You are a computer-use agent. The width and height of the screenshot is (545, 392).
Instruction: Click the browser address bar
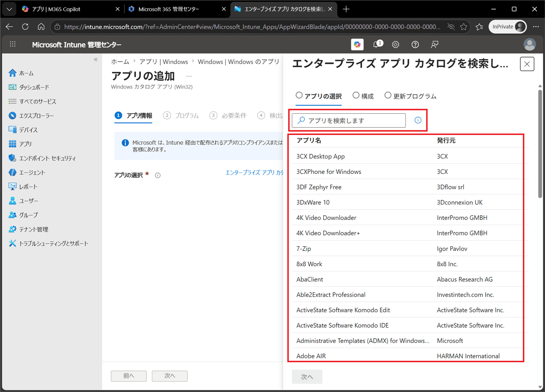[252, 26]
